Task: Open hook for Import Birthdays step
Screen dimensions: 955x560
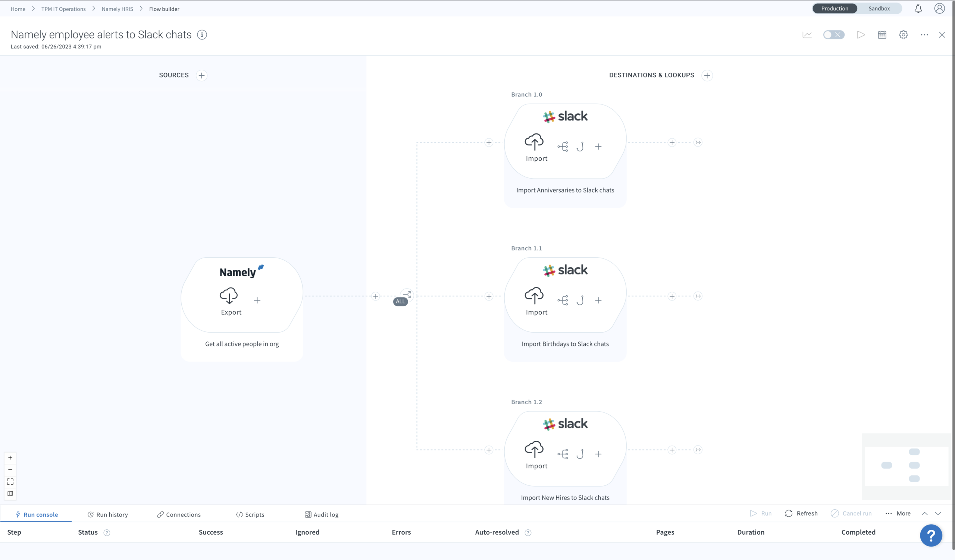Action: pos(580,300)
